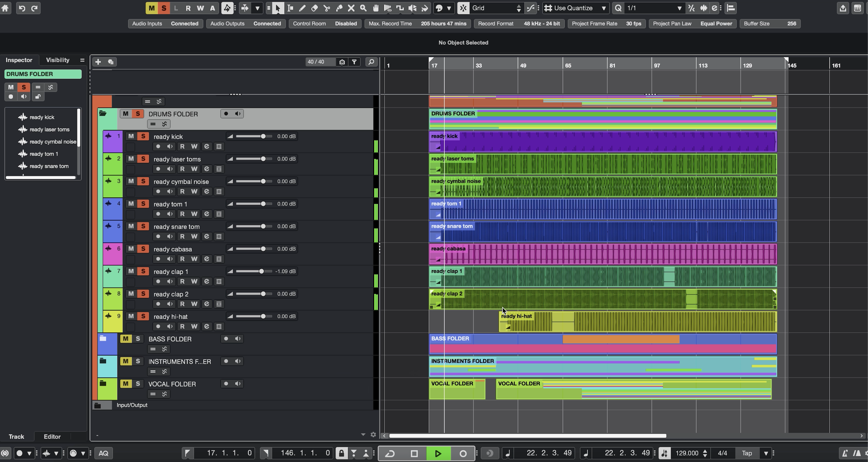Select the Time Warp tool
The image size is (868, 462).
pos(388,8)
